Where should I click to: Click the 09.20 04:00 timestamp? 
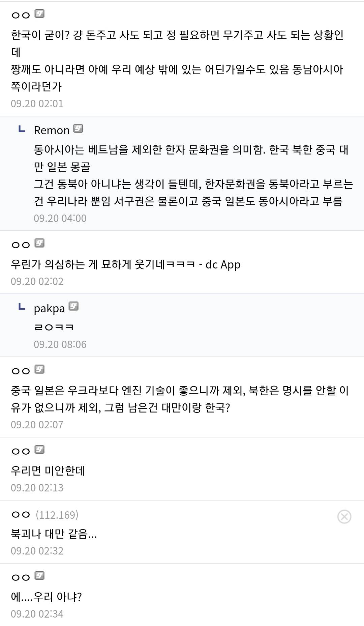tap(60, 218)
